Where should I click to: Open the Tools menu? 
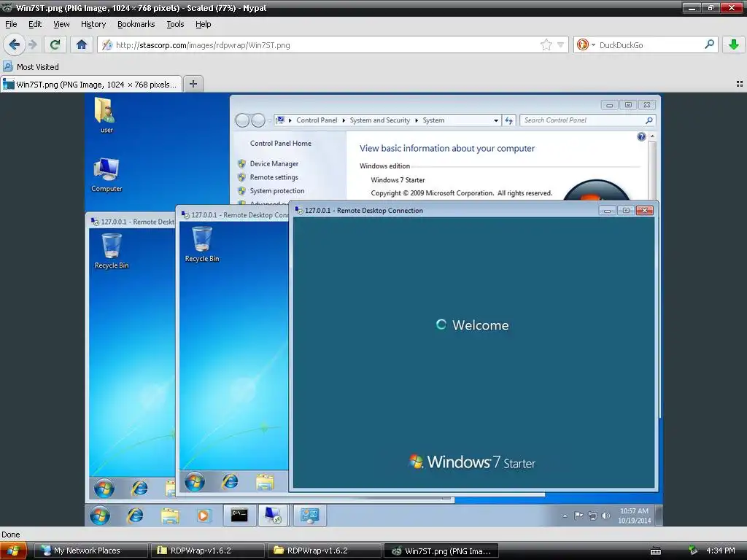tap(175, 24)
